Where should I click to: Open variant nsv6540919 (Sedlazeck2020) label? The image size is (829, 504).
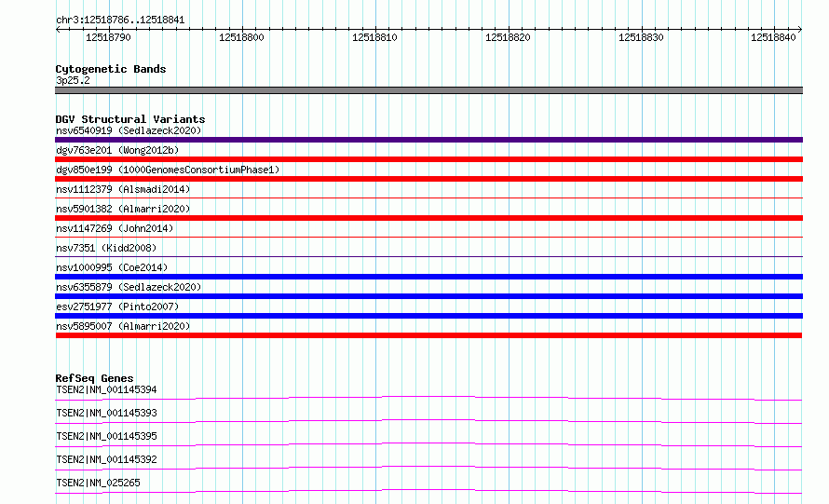[129, 130]
